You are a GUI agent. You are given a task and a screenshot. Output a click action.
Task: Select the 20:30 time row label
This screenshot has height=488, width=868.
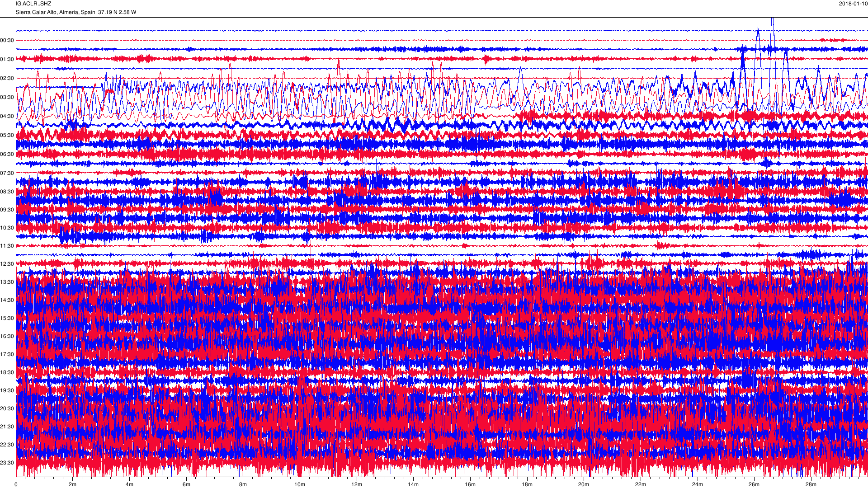click(7, 409)
